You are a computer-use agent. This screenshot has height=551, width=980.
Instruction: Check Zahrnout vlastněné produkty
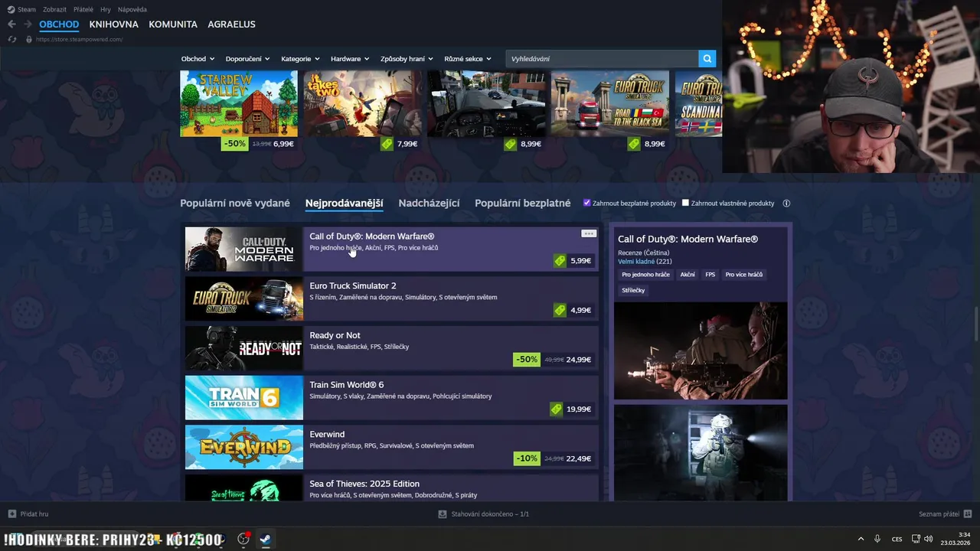coord(685,203)
